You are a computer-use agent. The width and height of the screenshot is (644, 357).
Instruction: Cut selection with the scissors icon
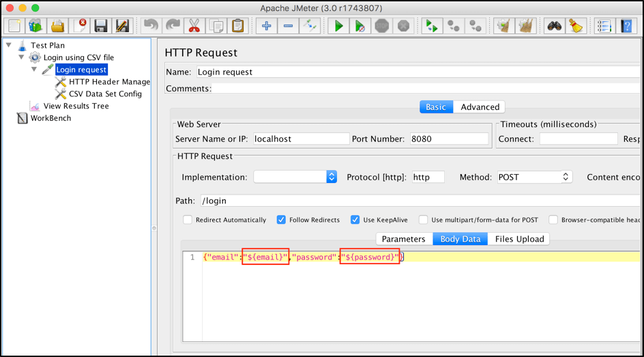(194, 26)
